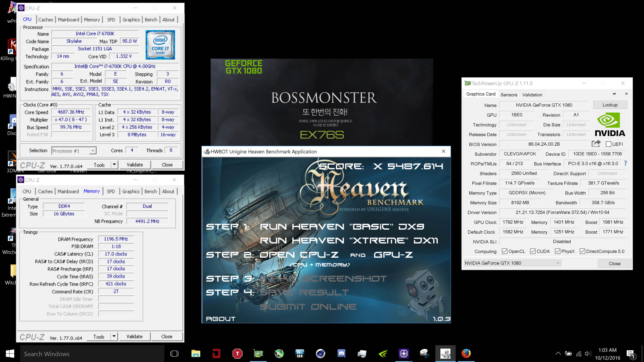The height and width of the screenshot is (362, 644).
Task: Click the taskbar clock showing 1:03 AM
Action: [607, 353]
